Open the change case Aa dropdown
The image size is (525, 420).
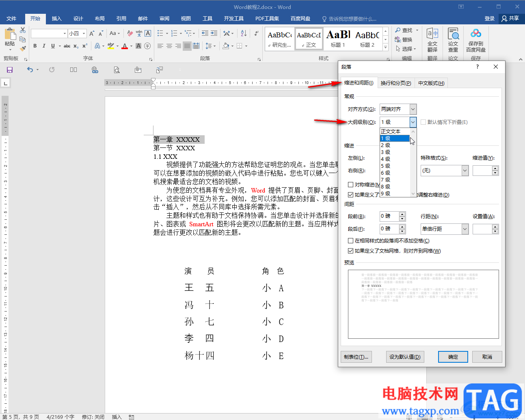[x=115, y=33]
